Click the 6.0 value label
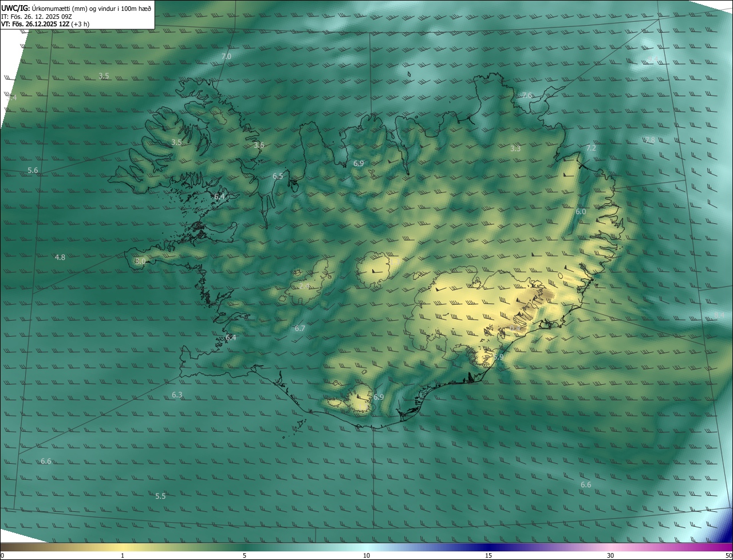The image size is (733, 560). click(x=581, y=212)
